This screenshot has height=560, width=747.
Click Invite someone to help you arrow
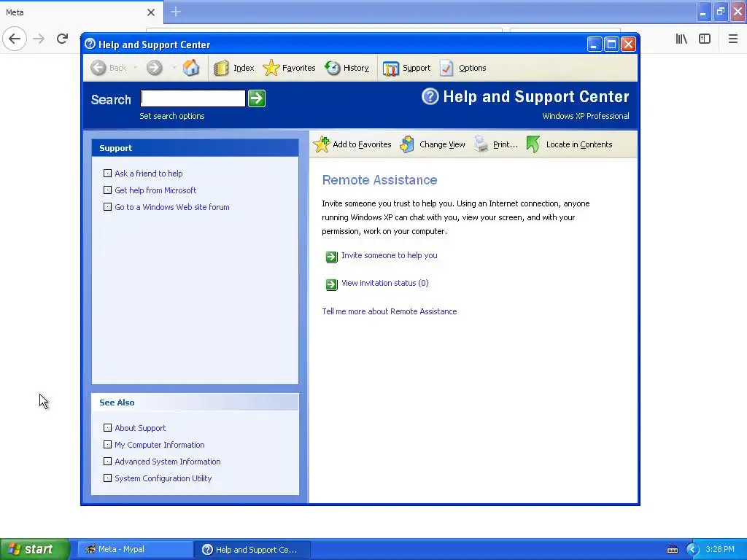tap(332, 257)
